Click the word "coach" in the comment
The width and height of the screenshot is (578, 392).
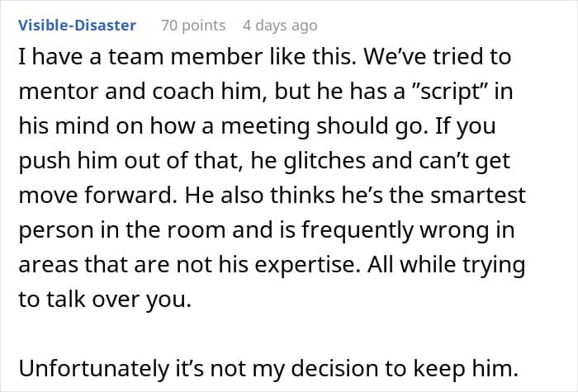pos(183,92)
